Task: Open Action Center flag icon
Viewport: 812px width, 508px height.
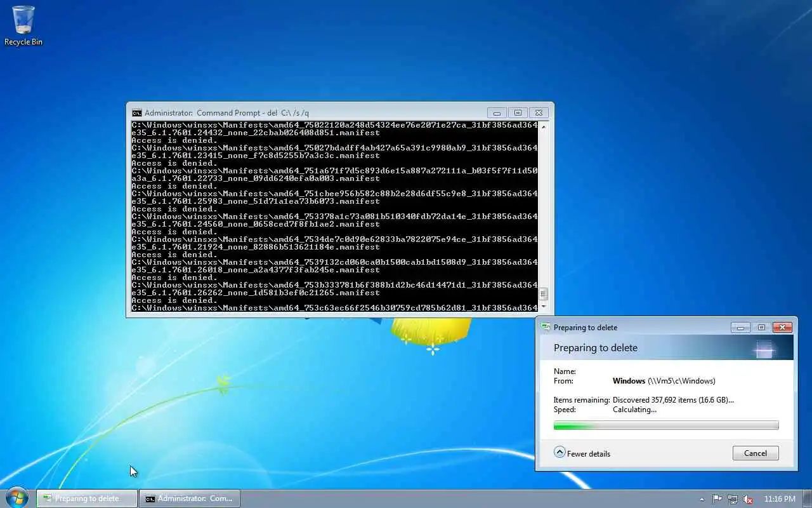Action: (x=717, y=499)
